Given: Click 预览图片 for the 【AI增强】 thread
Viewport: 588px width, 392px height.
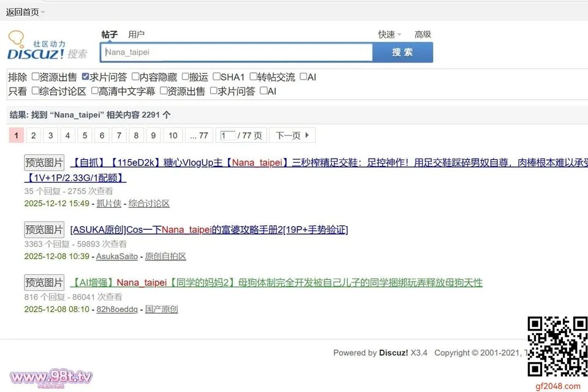Looking at the screenshot, I should [x=44, y=282].
